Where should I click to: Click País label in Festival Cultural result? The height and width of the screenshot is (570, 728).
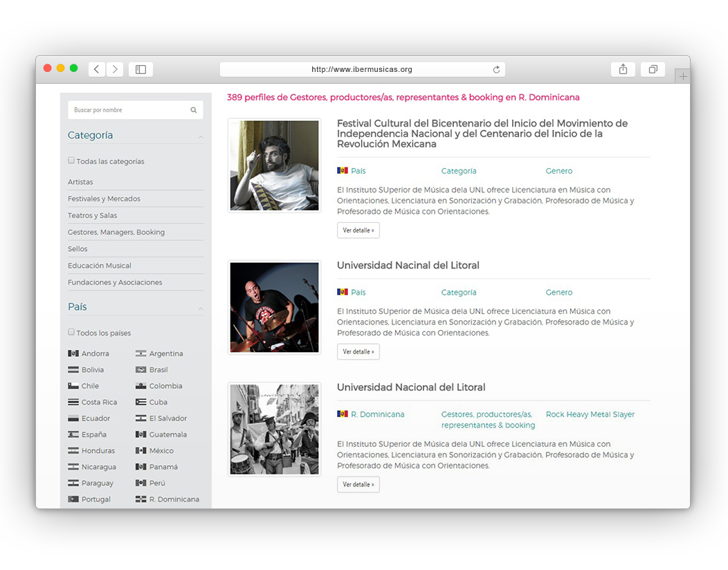pos(358,171)
